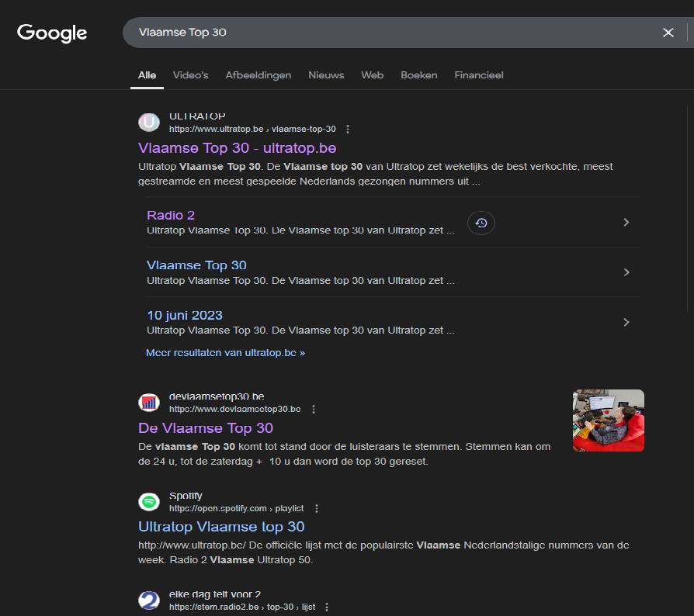Viewport: 694px width, 616px height.
Task: Click the devlaamsetop30.be favicon
Action: pyautogui.click(x=149, y=403)
